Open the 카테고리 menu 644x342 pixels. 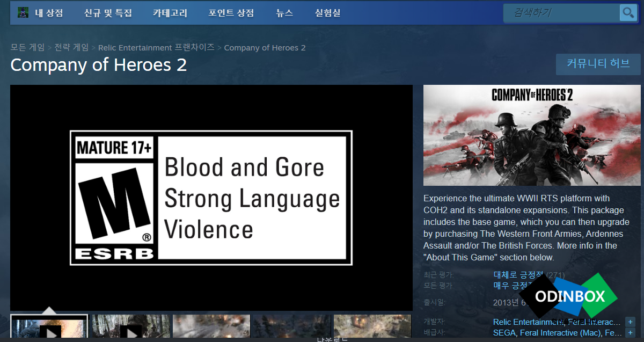click(170, 13)
